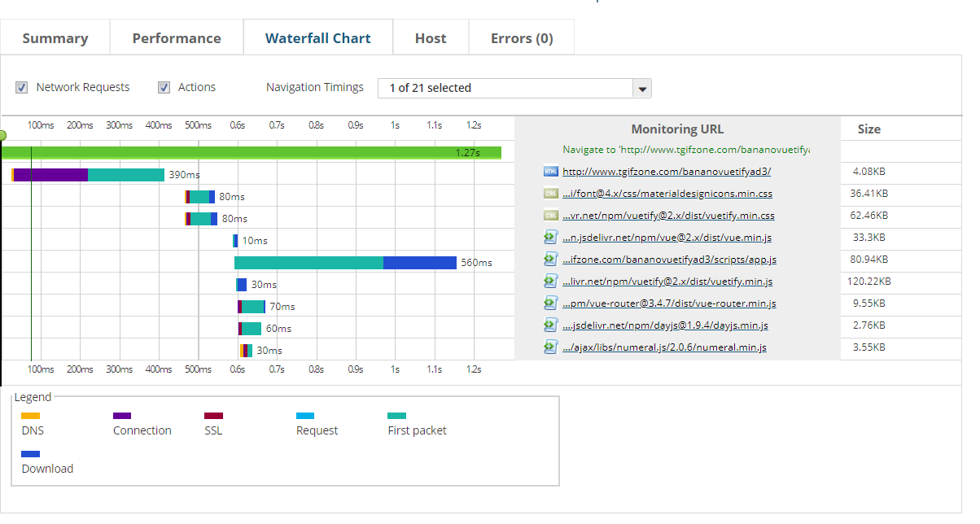This screenshot has height=524, width=980.
Task: Open the numeral.min.js request link
Action: click(x=664, y=347)
